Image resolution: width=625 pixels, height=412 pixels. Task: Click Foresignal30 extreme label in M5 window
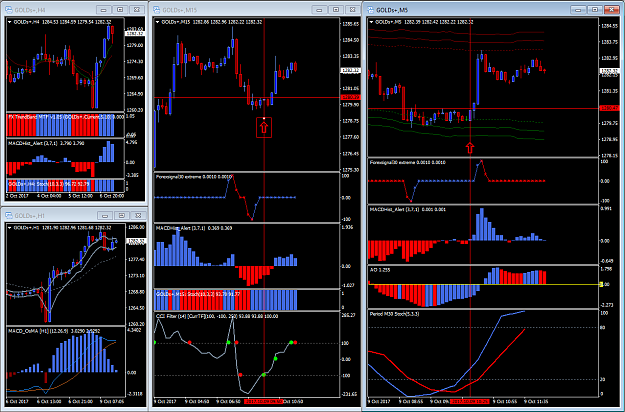point(408,163)
